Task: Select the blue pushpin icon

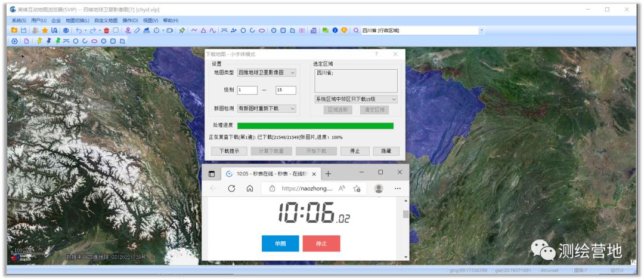Action: point(48,41)
